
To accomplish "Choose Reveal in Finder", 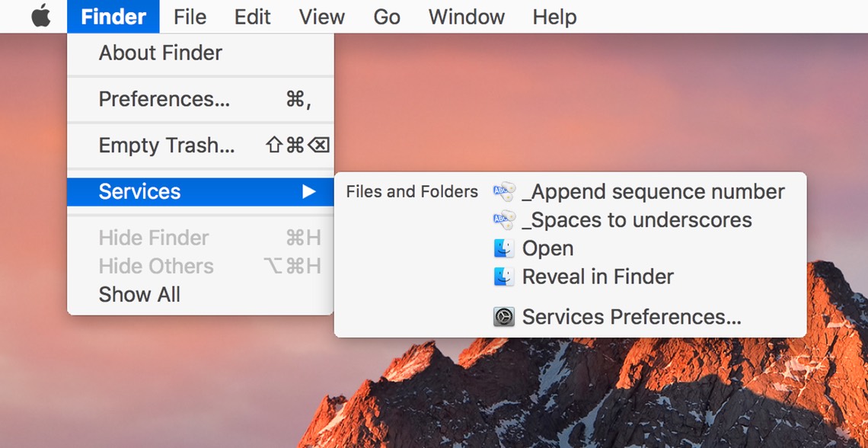I will [598, 277].
